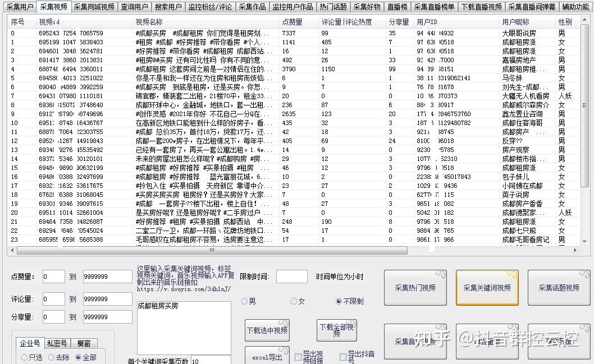The width and height of the screenshot is (594, 364).
Task: Click the horizontal scrollbar left arrow
Action: coord(12,250)
